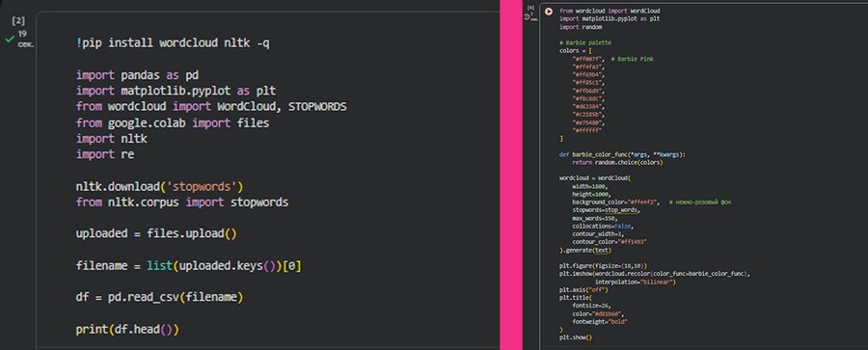This screenshot has width=868, height=350.
Task: Click the 'import nltk' line
Action: click(x=112, y=139)
